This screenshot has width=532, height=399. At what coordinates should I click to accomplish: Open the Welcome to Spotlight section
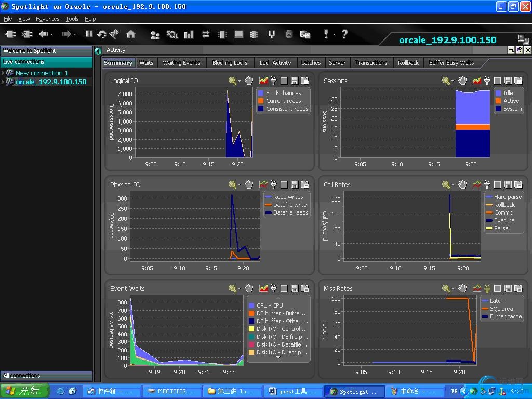point(46,51)
